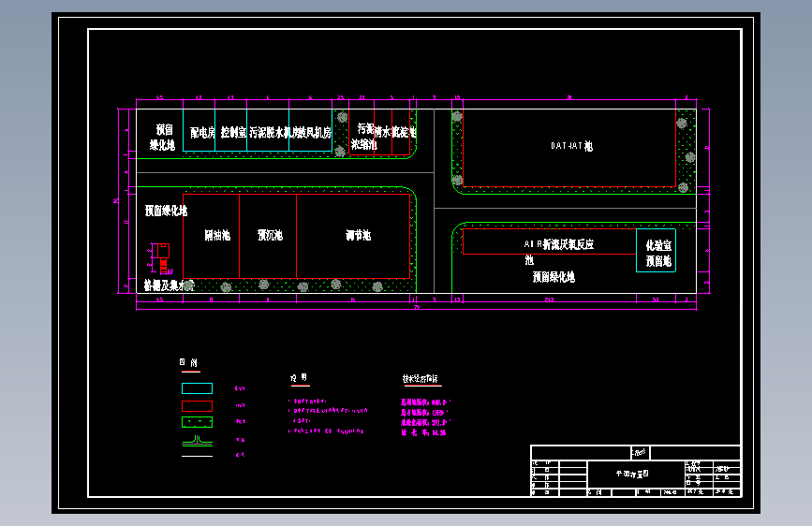Viewport: 812px width, 526px height.
Task: Select the green dotted rectangle legend symbol
Action: 197,422
